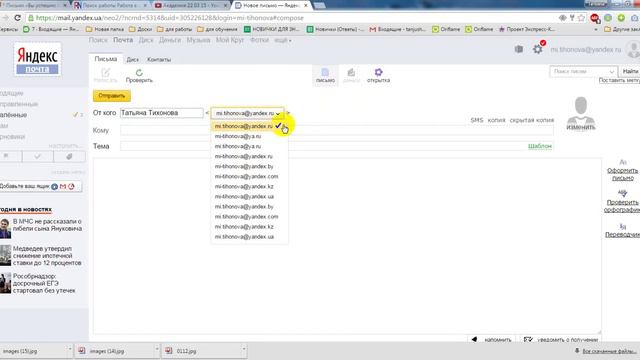Click the Оформить письмо formatting icon

tap(622, 162)
